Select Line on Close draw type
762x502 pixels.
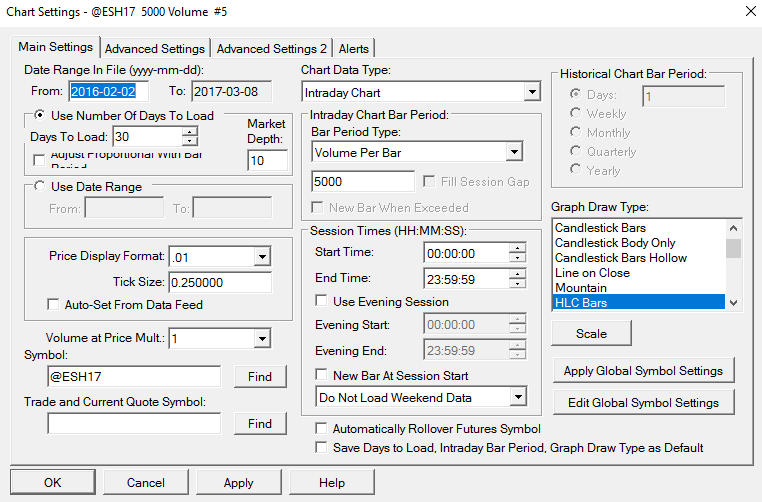coord(639,273)
